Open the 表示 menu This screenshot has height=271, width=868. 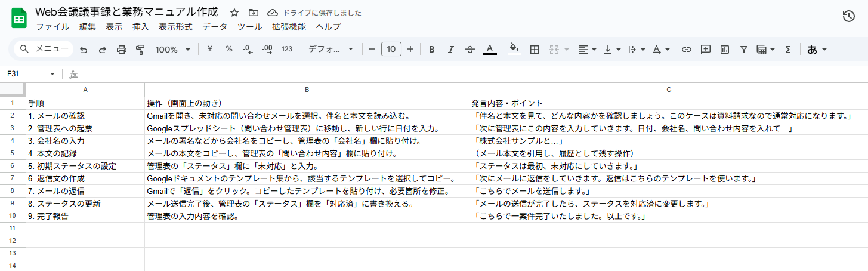(114, 27)
